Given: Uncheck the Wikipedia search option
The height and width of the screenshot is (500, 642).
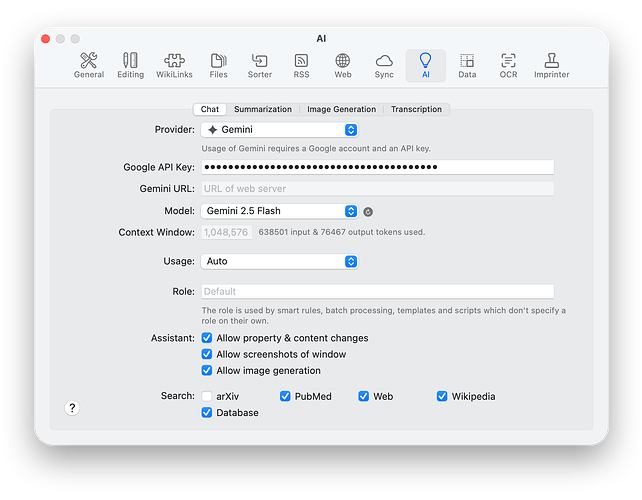Looking at the screenshot, I should (x=442, y=397).
